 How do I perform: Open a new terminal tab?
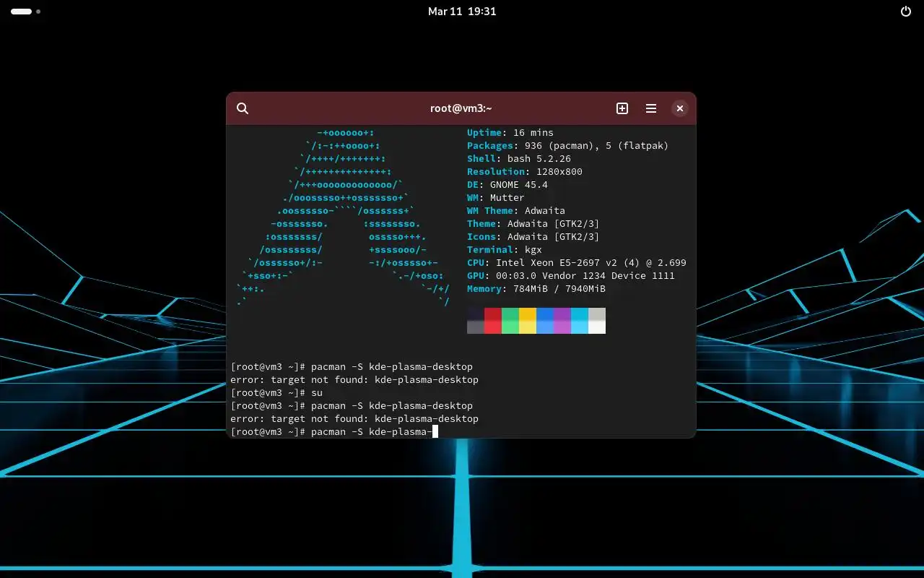coord(622,108)
